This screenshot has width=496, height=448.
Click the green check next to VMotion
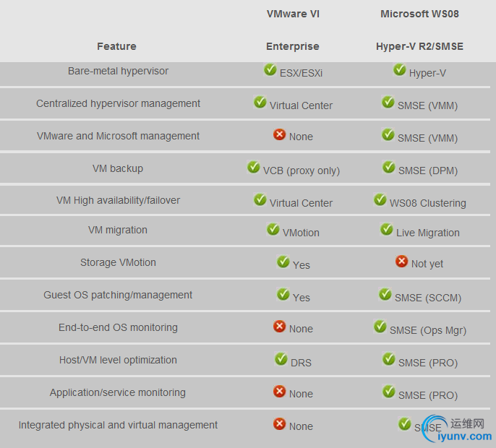(273, 230)
